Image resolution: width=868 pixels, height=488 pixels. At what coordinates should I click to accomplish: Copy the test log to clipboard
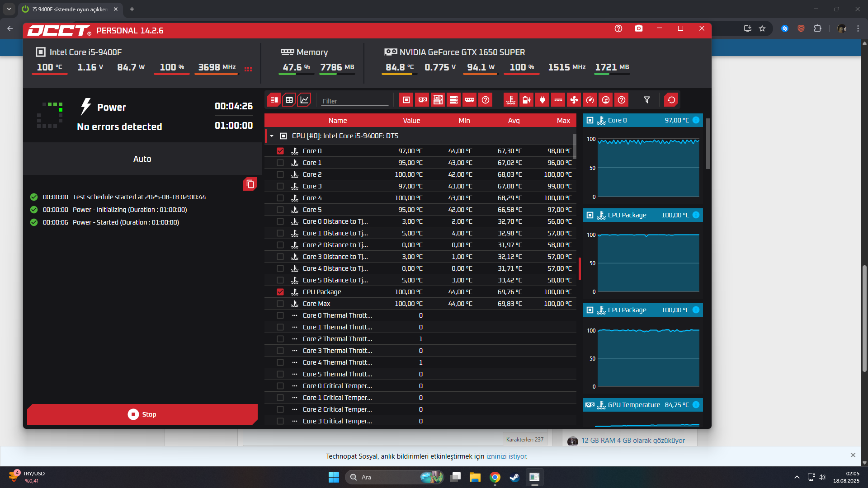[x=250, y=184]
